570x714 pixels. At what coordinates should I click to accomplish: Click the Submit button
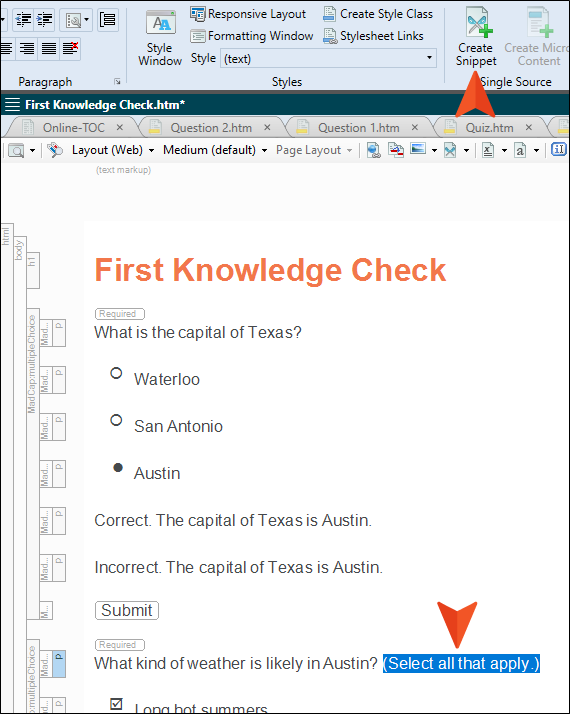point(127,610)
